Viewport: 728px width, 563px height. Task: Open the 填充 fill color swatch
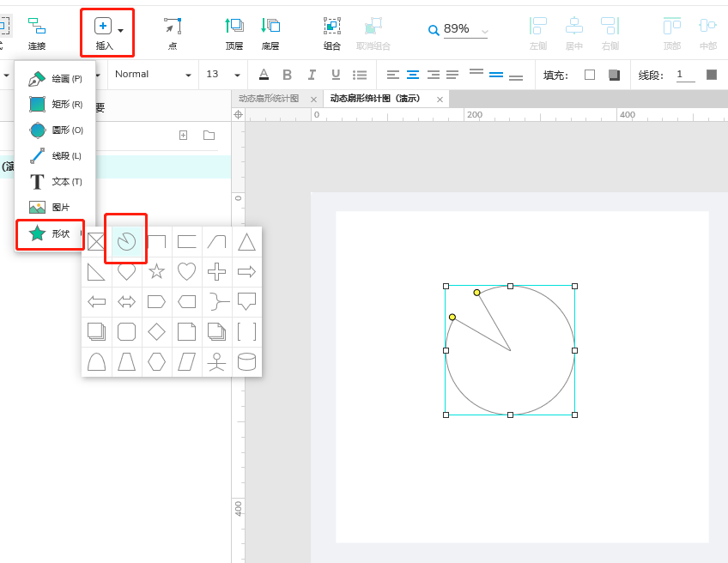point(590,75)
